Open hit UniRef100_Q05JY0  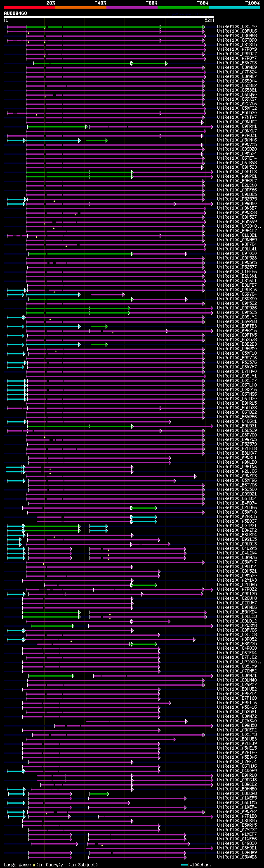tap(237, 27)
